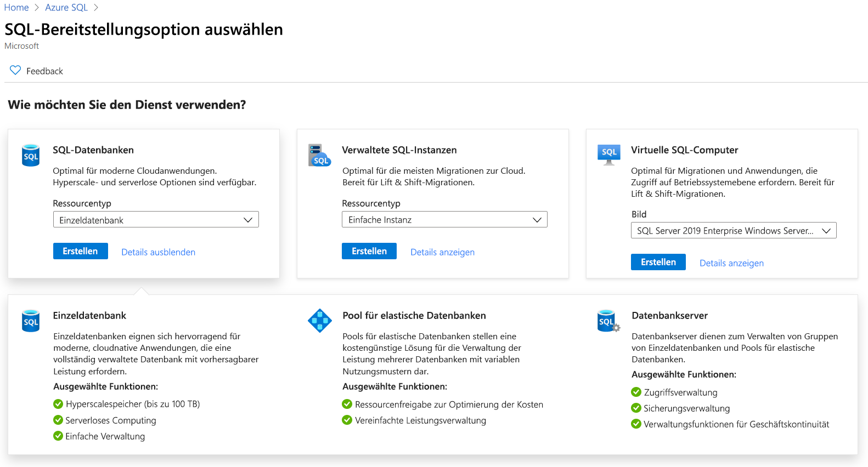Open the Einzeldatenbank resource type dropdown
868x467 pixels.
[156, 220]
